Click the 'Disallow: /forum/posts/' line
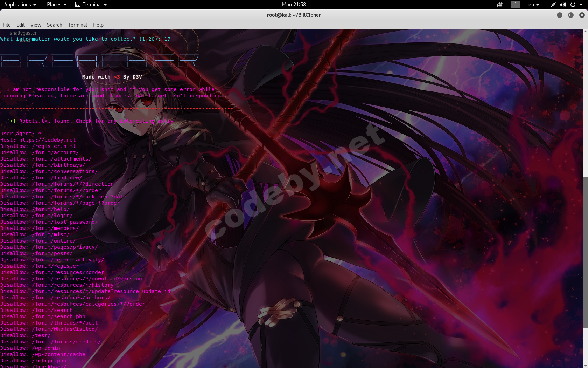This screenshot has width=588, height=368. (x=36, y=253)
